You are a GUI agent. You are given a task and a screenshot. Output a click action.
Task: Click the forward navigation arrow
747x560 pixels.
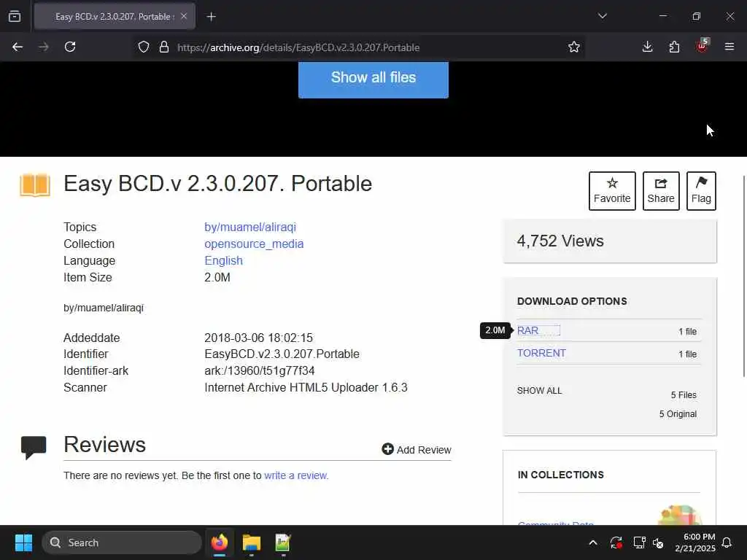[x=43, y=47]
